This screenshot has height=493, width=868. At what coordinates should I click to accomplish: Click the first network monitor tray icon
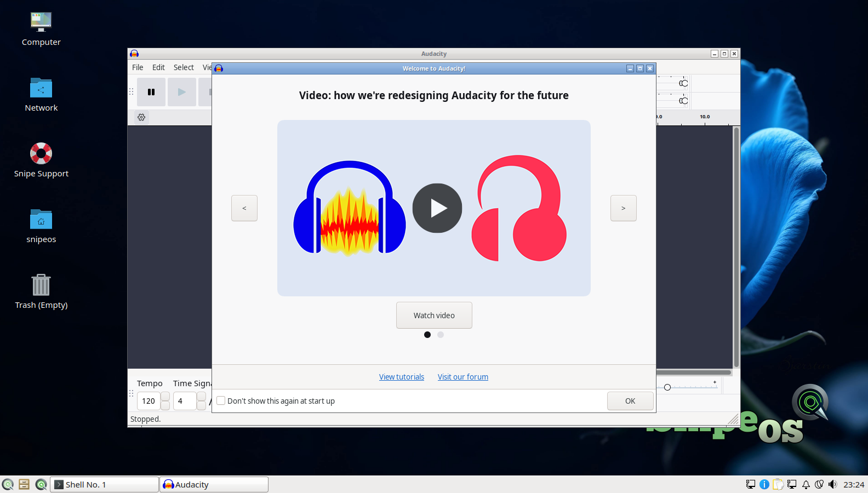click(x=751, y=484)
